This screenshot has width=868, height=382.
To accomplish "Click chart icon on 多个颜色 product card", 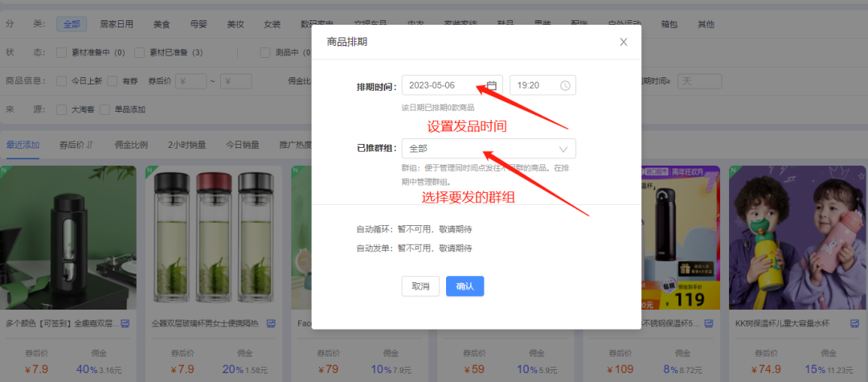I will [x=125, y=323].
